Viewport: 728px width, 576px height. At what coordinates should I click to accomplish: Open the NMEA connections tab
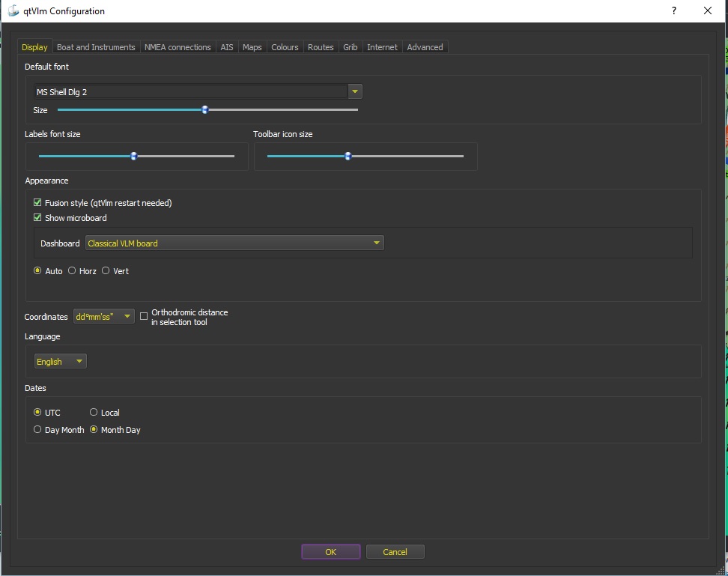tap(178, 47)
